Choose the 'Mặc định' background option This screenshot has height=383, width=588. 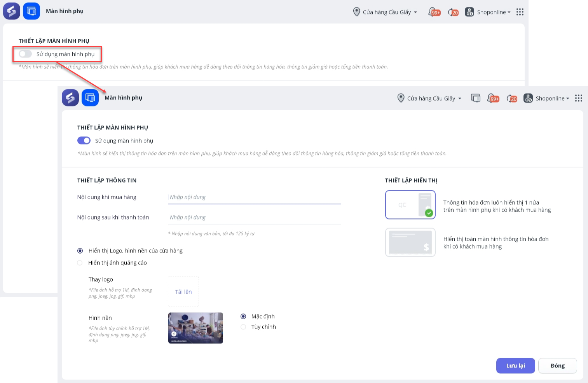tap(243, 317)
